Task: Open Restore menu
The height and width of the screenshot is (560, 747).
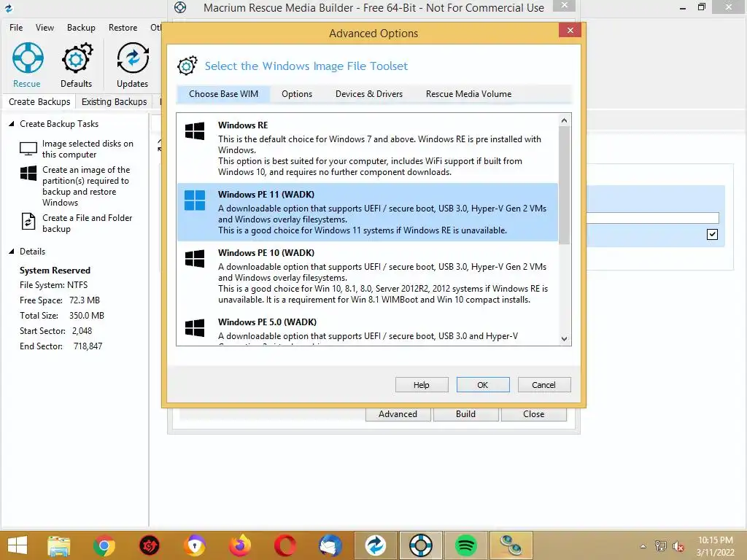Action: (x=123, y=28)
